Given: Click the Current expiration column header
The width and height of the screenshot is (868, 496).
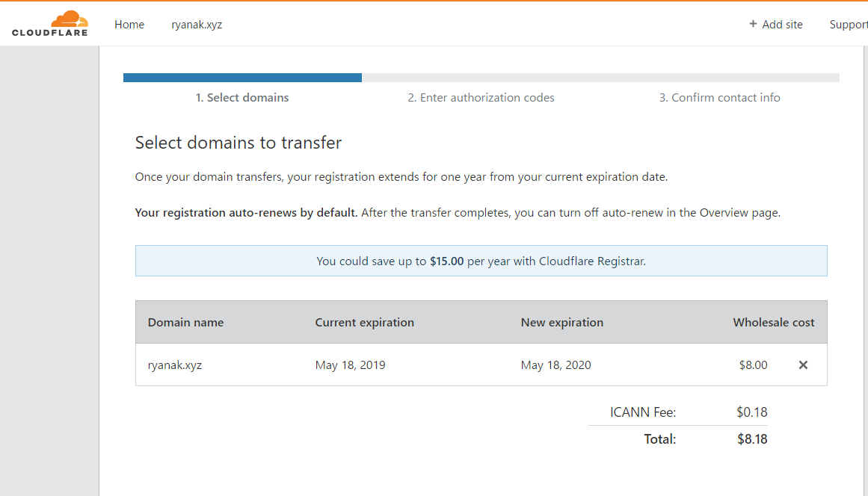Looking at the screenshot, I should pyautogui.click(x=364, y=323).
